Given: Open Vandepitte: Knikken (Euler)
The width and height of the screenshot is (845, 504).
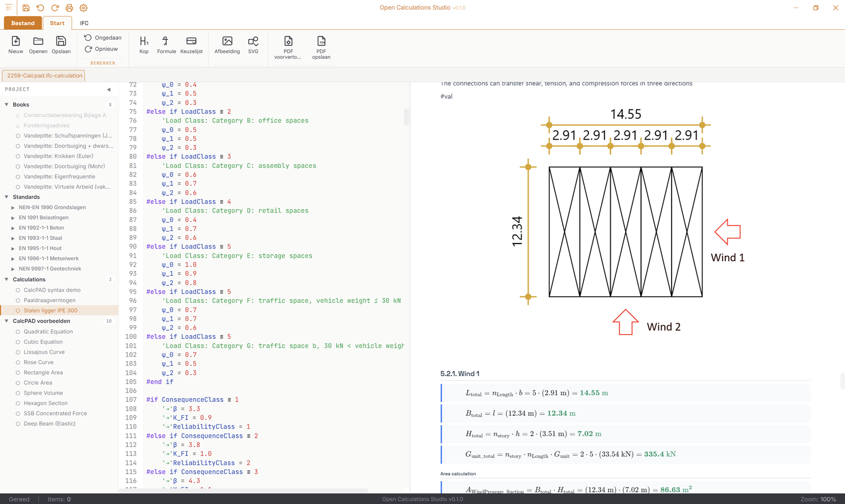Looking at the screenshot, I should [59, 156].
